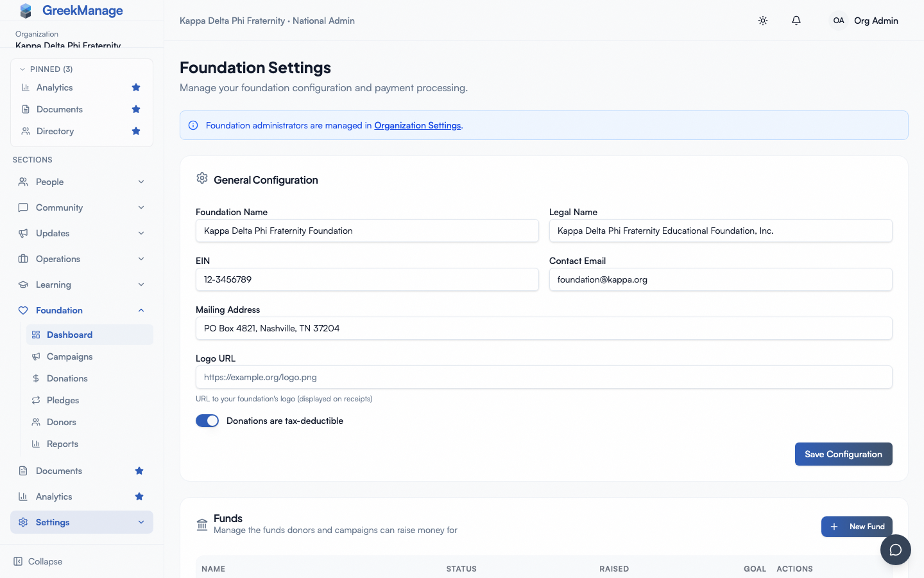
Task: Focus the Foundation Name field
Action: coord(367,231)
